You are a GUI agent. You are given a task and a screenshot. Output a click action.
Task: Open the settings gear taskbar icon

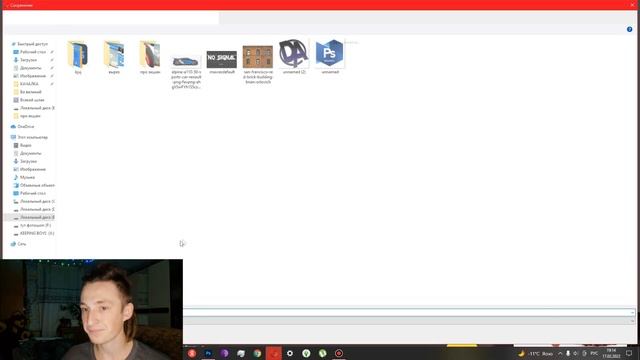(x=290, y=353)
